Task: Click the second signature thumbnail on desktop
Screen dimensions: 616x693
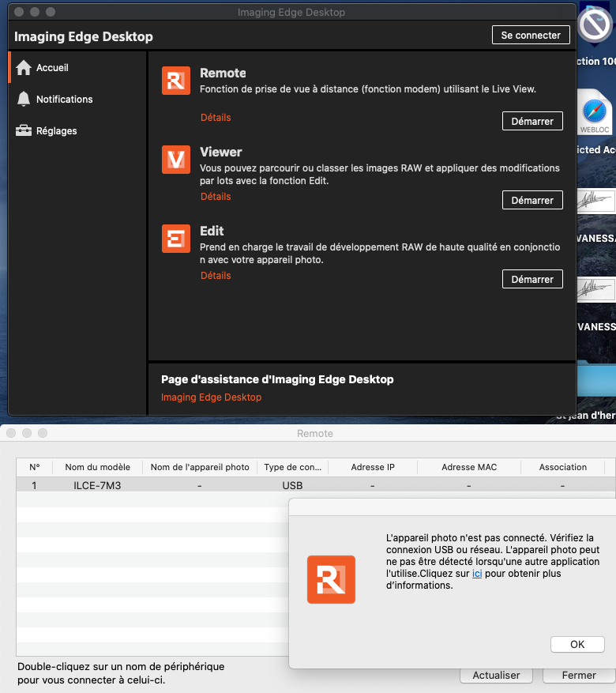Action: click(595, 289)
